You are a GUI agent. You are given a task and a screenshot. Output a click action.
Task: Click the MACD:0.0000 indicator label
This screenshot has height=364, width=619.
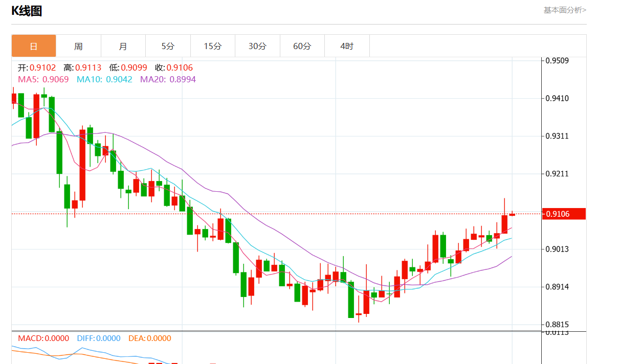43,338
